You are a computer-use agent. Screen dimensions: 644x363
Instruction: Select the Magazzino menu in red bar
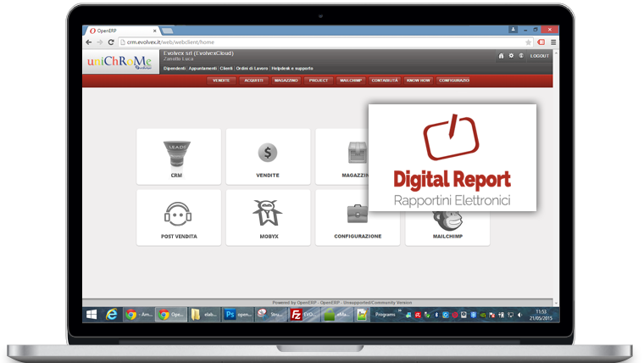point(286,81)
